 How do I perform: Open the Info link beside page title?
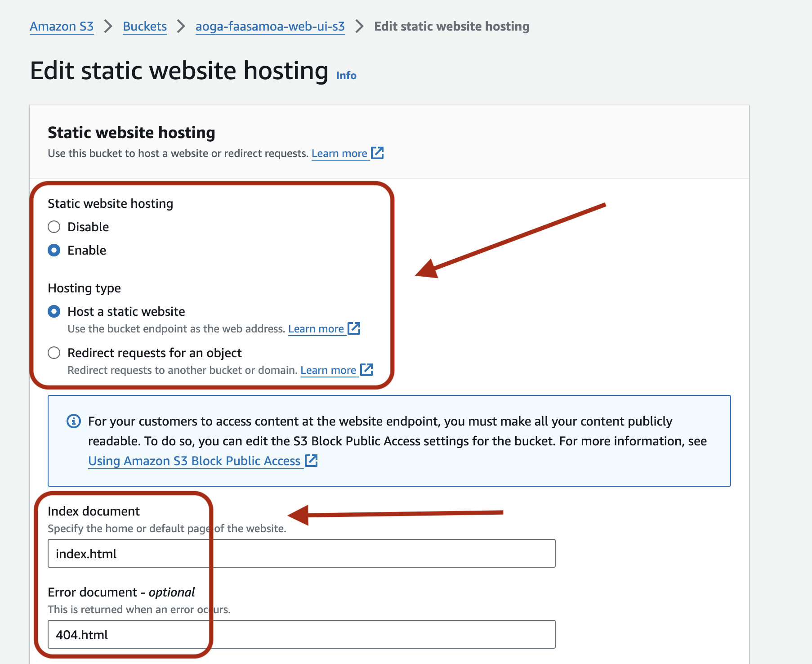coord(346,76)
